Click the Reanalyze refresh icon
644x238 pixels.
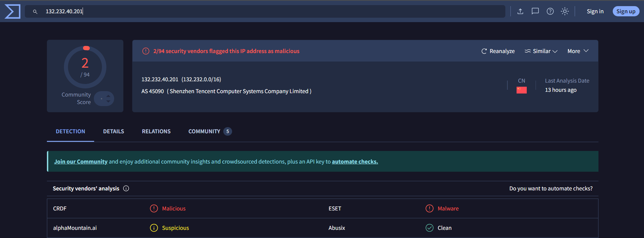coord(484,51)
